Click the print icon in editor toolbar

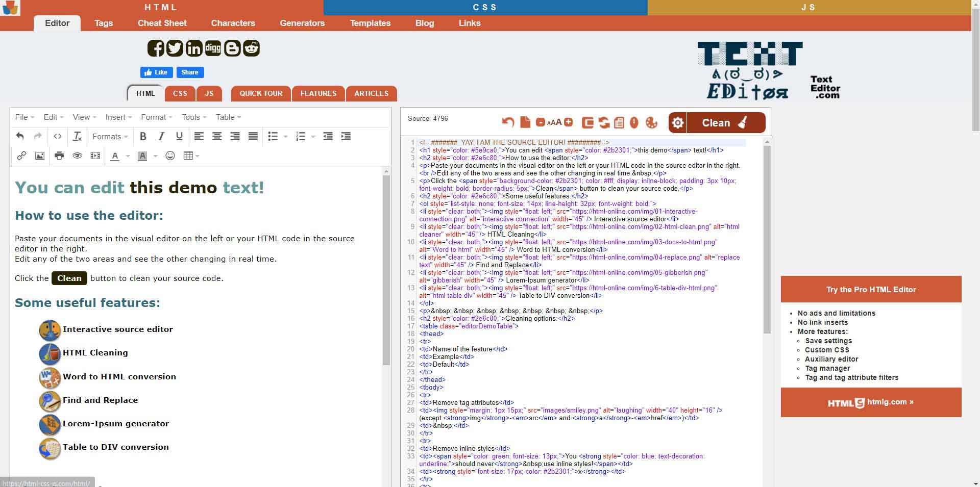59,156
